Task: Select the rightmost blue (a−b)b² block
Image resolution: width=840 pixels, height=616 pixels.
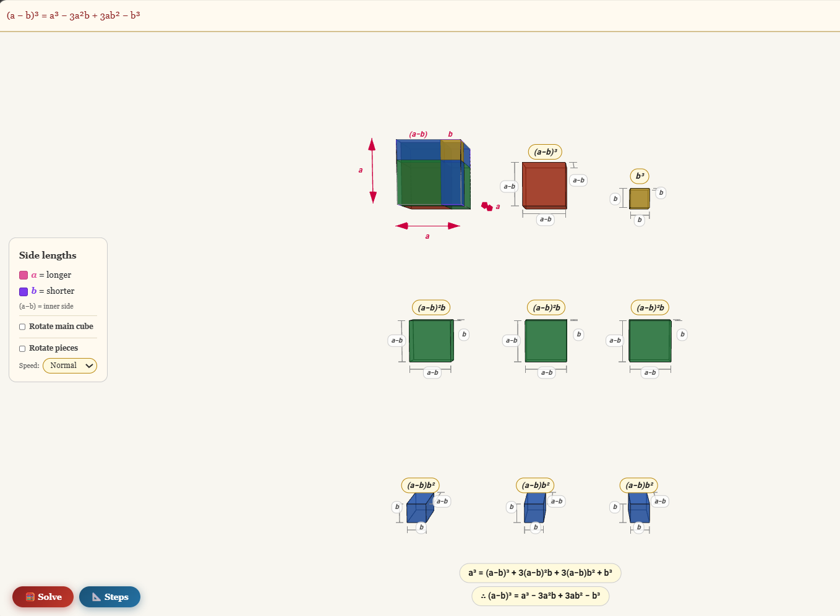Action: point(638,508)
